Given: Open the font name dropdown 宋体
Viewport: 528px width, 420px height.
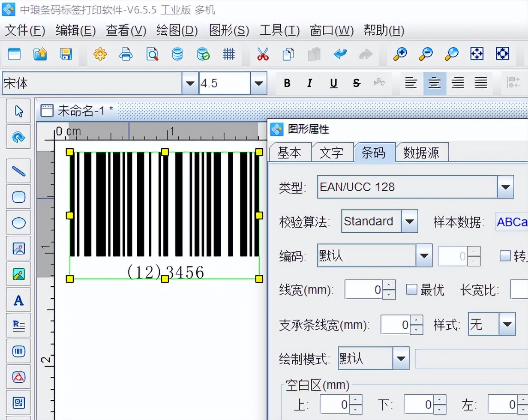Looking at the screenshot, I should (190, 83).
